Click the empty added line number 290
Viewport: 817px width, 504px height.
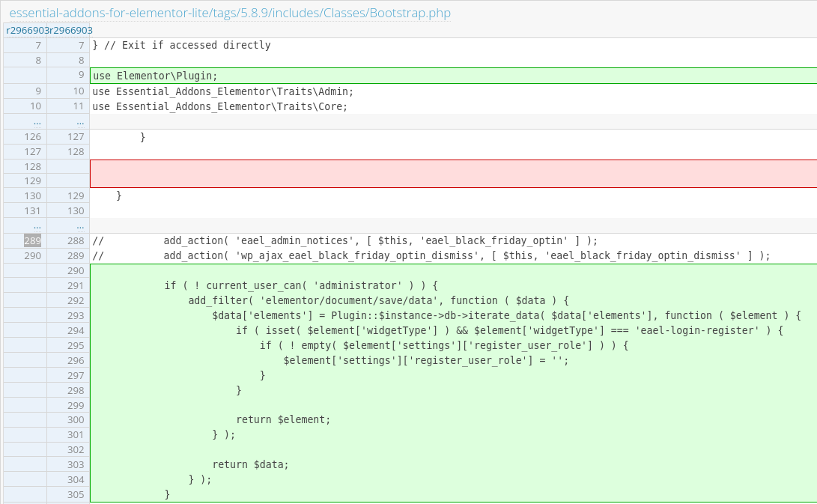click(x=75, y=270)
